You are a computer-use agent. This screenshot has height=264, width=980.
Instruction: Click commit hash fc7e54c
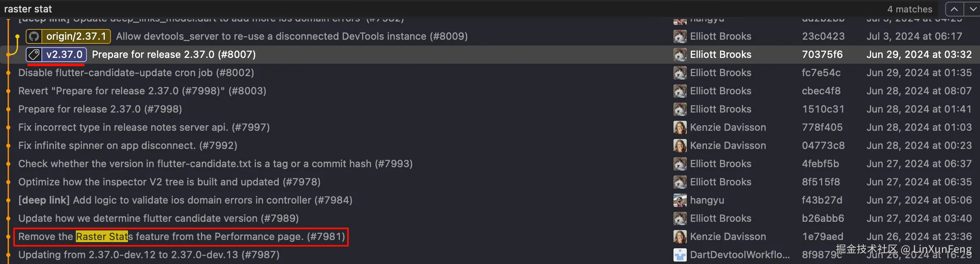click(x=821, y=73)
